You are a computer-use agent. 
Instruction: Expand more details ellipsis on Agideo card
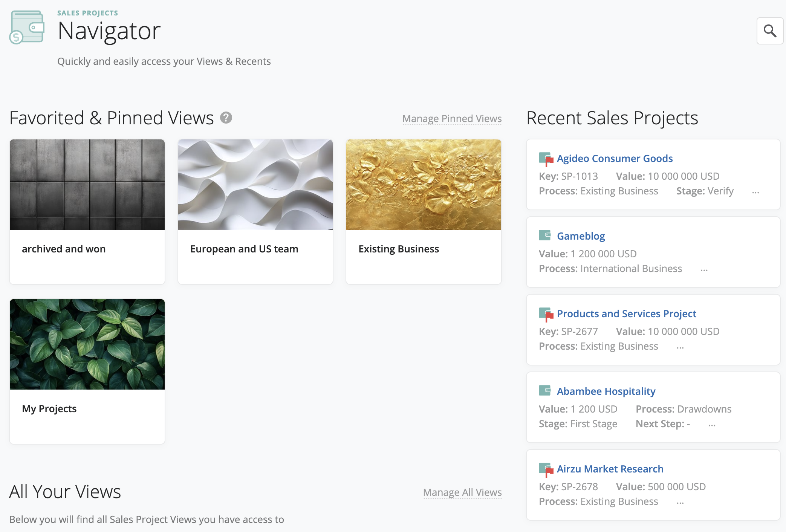pyautogui.click(x=755, y=193)
